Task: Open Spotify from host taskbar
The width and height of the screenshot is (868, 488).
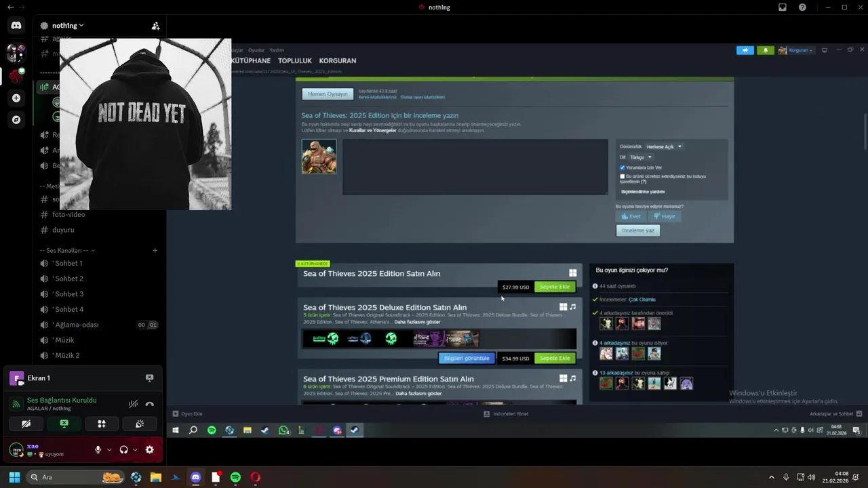Action: [x=235, y=477]
